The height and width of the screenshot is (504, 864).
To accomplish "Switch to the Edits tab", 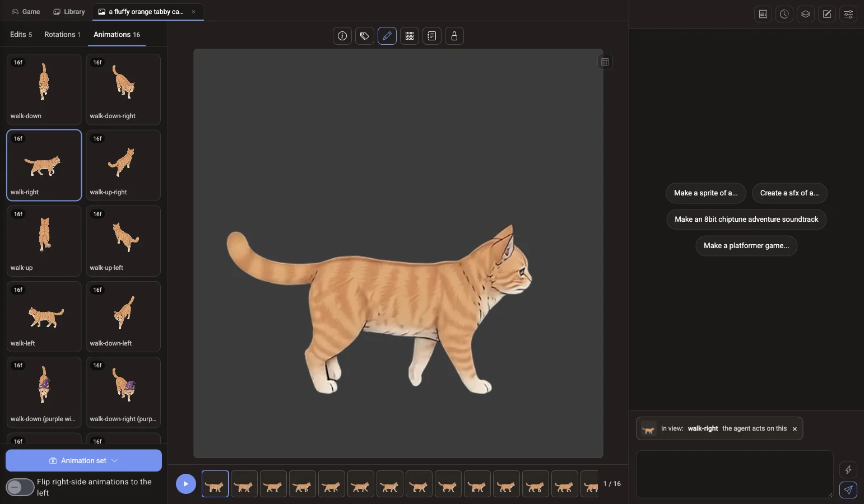I will click(x=21, y=35).
